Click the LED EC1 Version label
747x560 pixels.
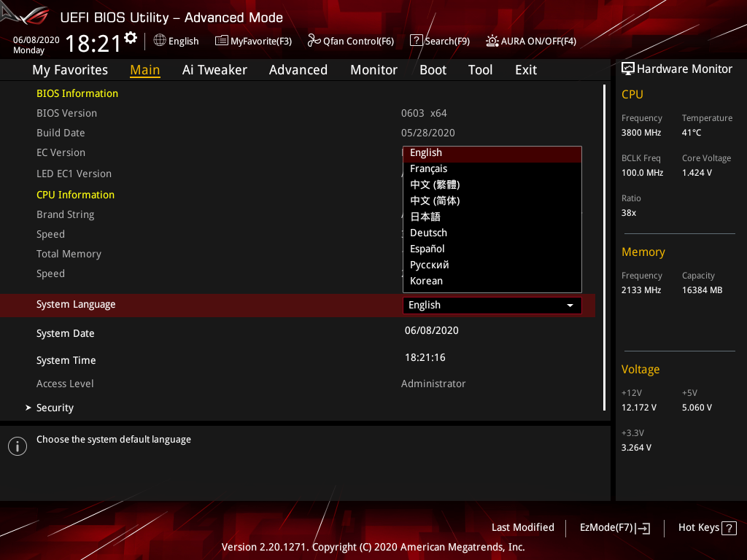[74, 174]
